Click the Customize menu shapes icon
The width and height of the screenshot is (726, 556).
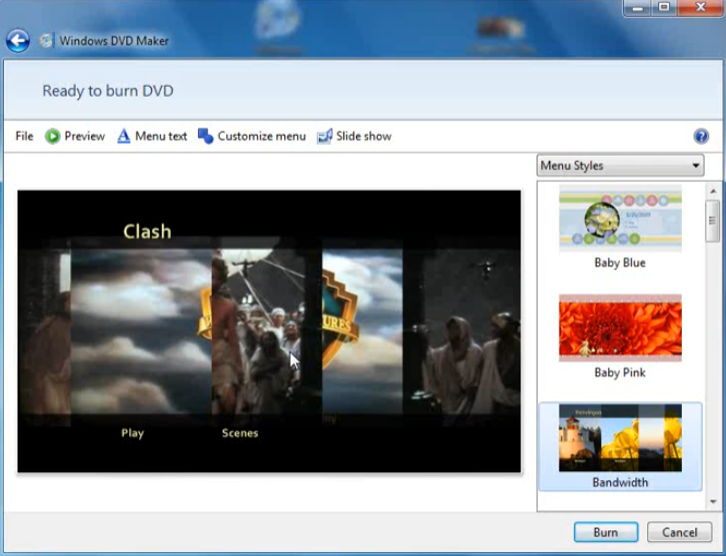(x=206, y=136)
